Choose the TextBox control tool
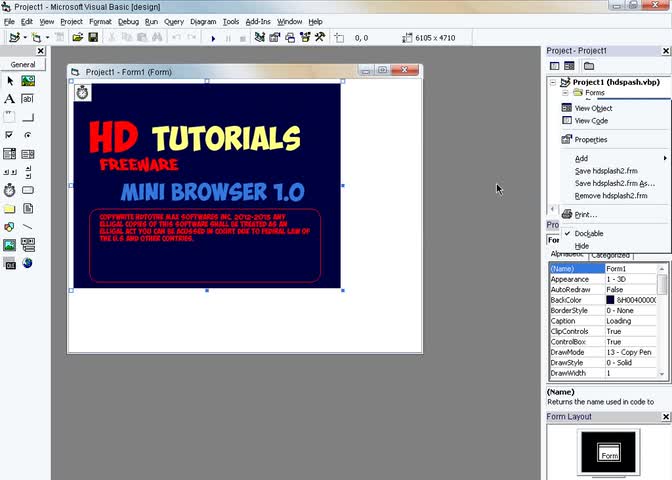The image size is (672, 480). [28, 99]
